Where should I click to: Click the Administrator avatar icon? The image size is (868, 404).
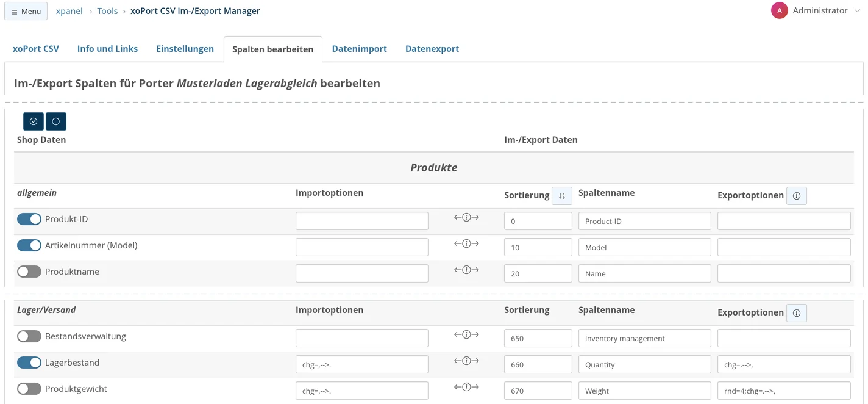[780, 10]
